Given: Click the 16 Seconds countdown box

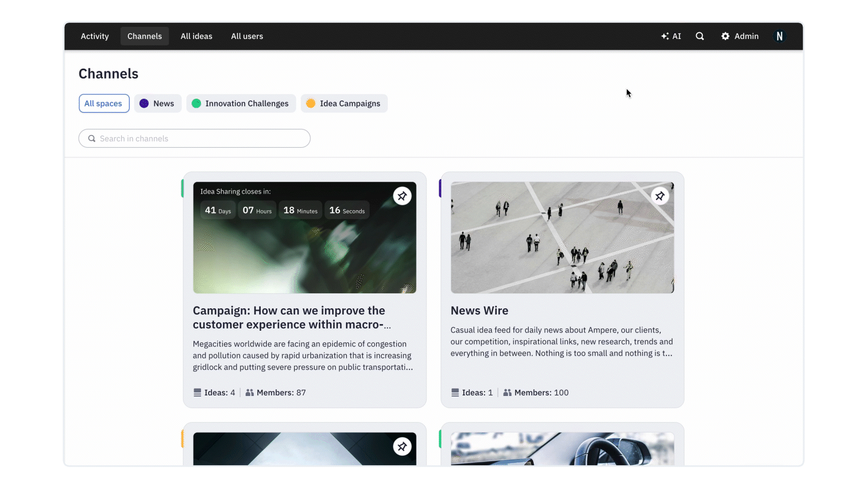Looking at the screenshot, I should [x=347, y=210].
